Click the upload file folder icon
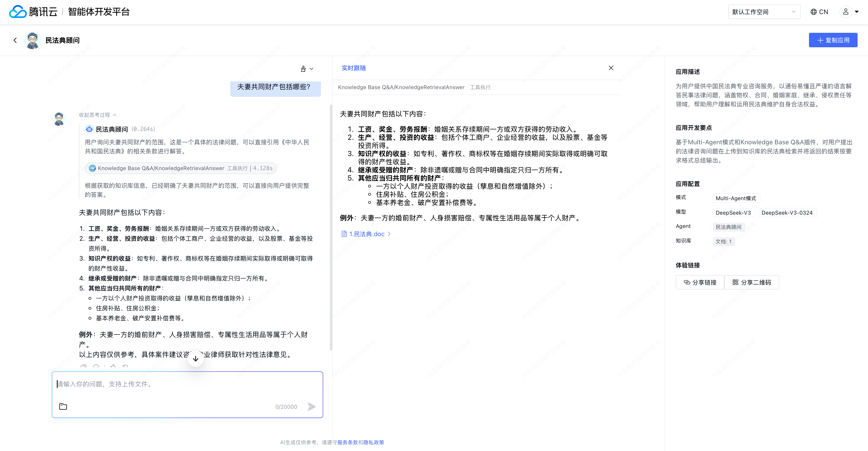Viewport: 868px width, 451px height. [63, 406]
